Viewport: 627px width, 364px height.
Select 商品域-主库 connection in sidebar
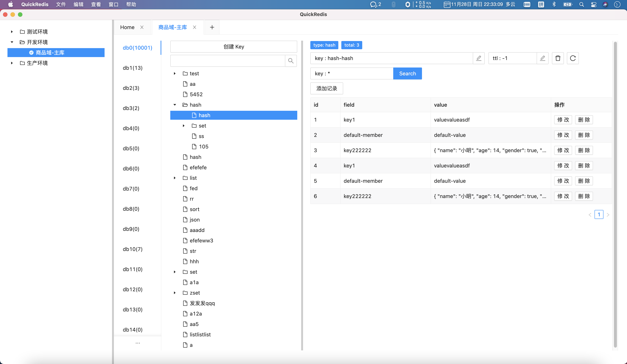point(56,53)
